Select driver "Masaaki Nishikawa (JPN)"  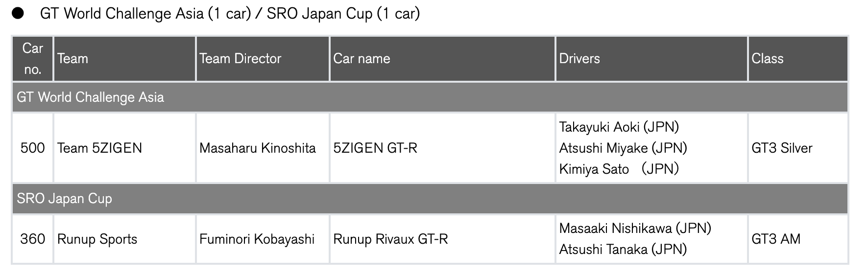tap(635, 228)
